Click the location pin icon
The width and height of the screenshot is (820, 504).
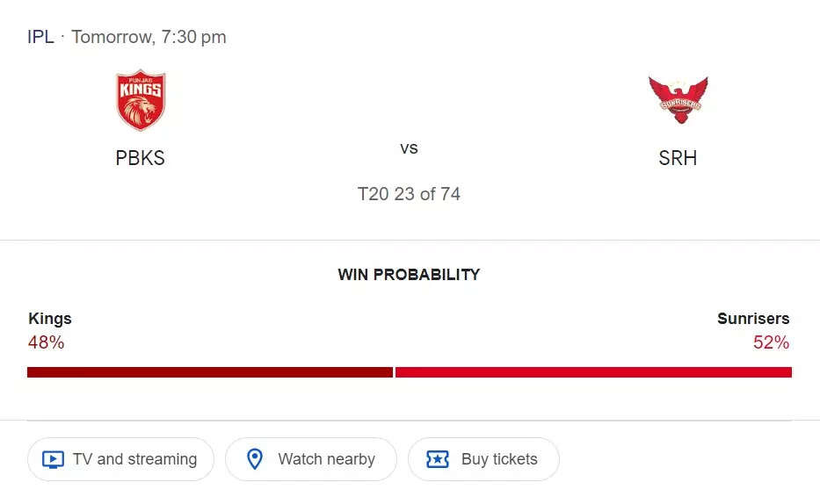coord(255,459)
